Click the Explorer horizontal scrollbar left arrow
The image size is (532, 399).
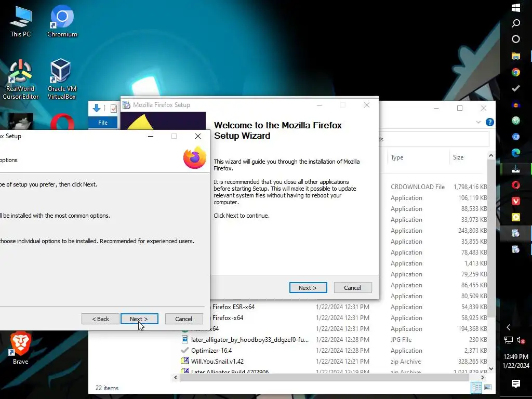[176, 377]
